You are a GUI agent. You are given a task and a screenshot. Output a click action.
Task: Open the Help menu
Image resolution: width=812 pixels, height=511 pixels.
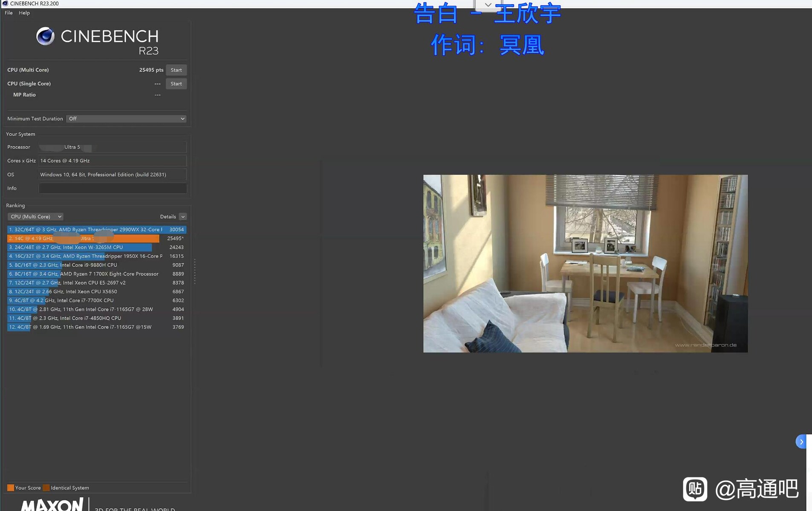tap(24, 13)
